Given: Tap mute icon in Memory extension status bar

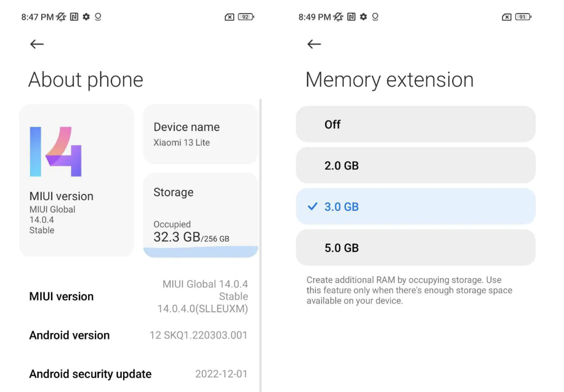Looking at the screenshot, I should (338, 17).
